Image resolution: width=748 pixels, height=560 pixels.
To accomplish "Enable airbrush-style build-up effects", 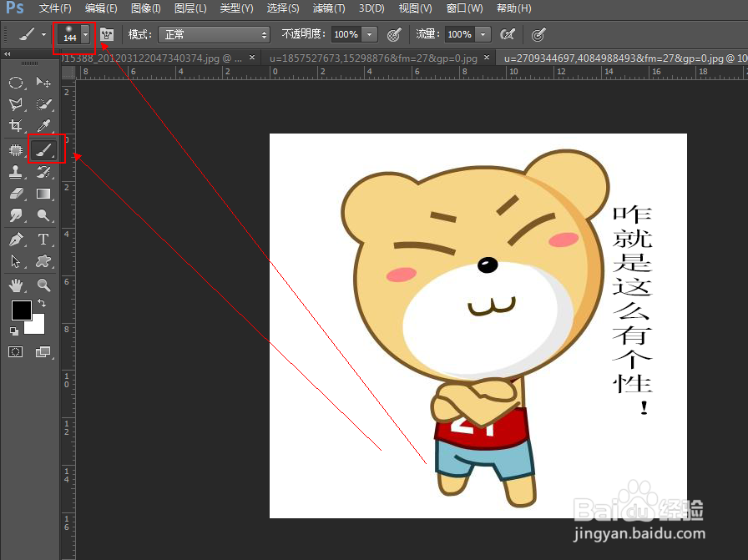I will [507, 34].
